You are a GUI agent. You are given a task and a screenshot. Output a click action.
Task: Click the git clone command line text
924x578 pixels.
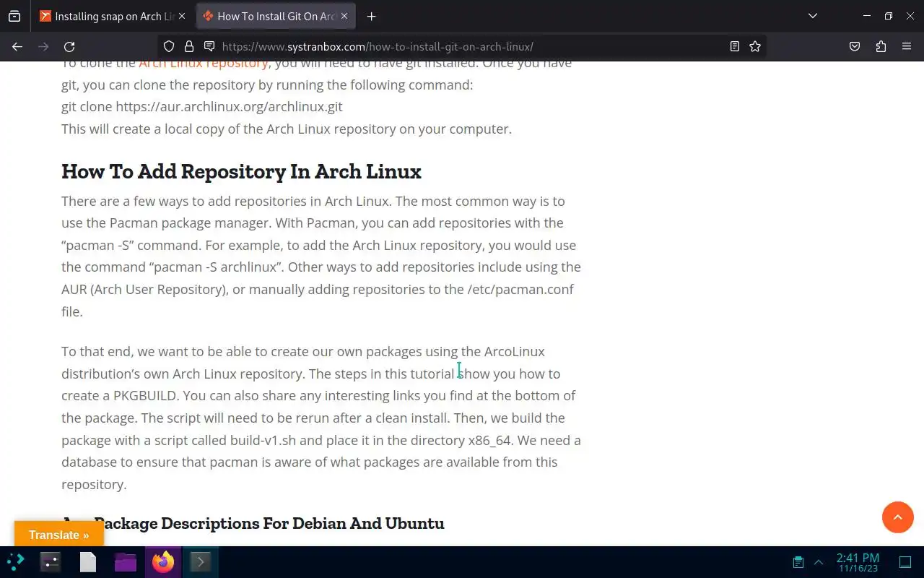coord(202,107)
